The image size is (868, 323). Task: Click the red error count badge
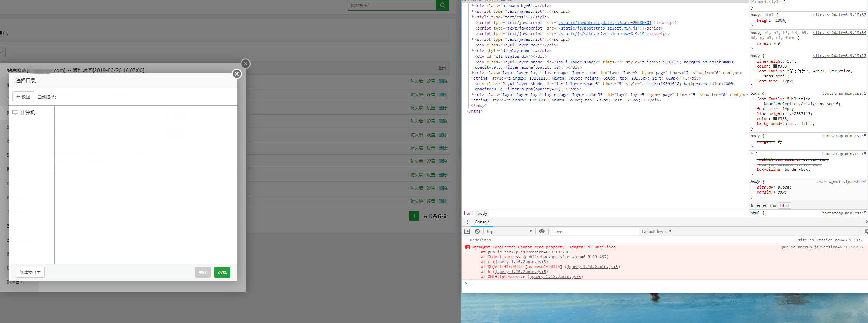pos(468,247)
